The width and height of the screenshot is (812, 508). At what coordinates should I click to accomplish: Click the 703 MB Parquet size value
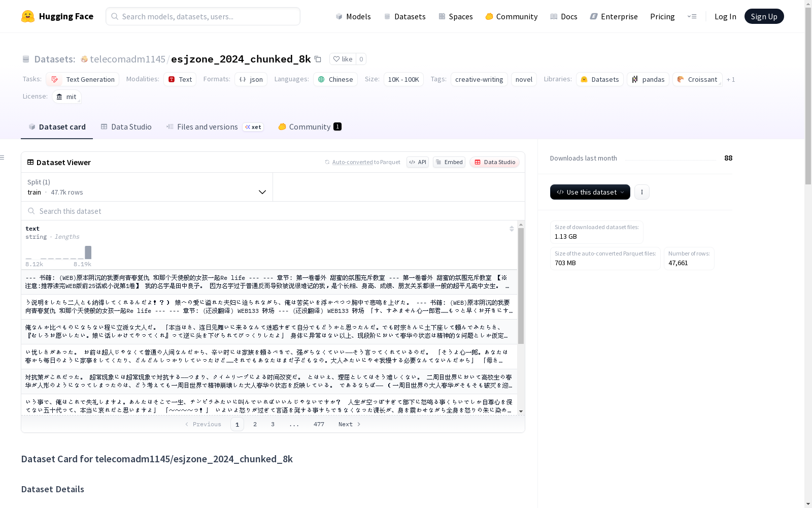565,263
